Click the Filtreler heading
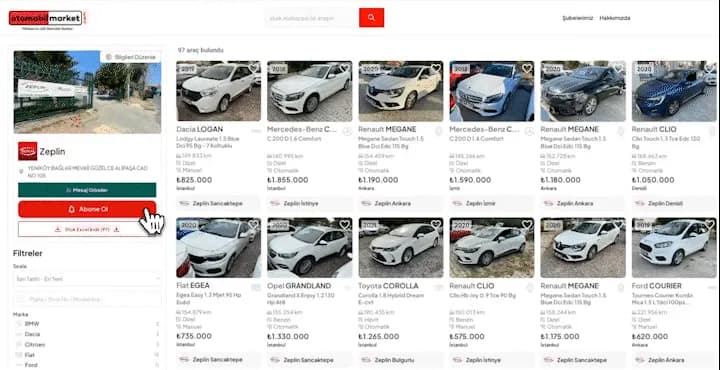Image resolution: width=720 pixels, height=370 pixels. point(28,253)
